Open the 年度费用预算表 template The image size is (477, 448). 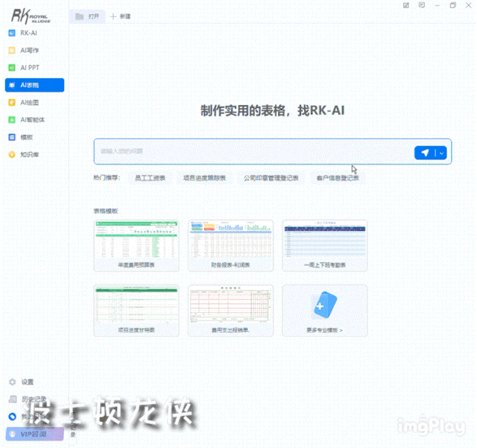tap(136, 245)
